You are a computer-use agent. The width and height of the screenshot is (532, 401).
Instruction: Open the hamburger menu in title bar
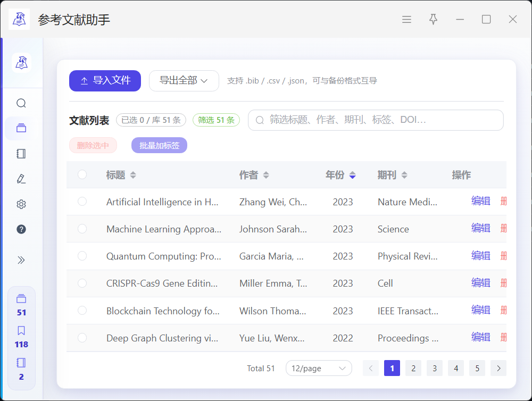[406, 20]
